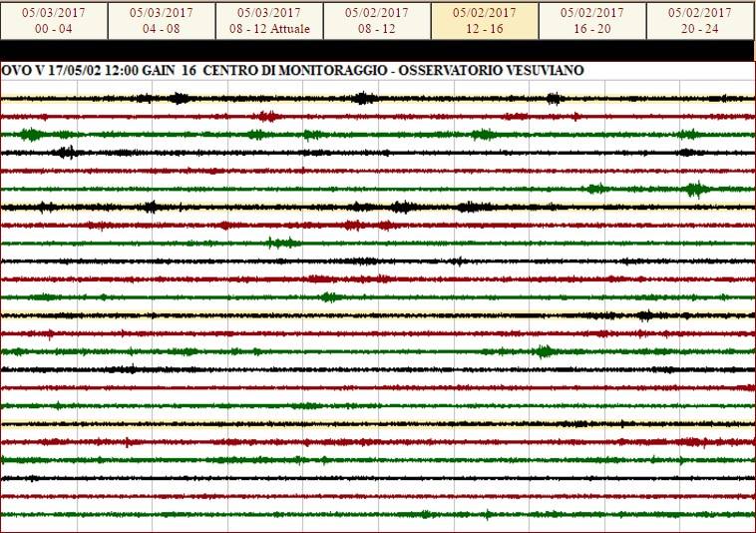The height and width of the screenshot is (533, 756).
Task: Click the highlighted 05/02/2017 12 - 16 tab
Action: tap(485, 20)
